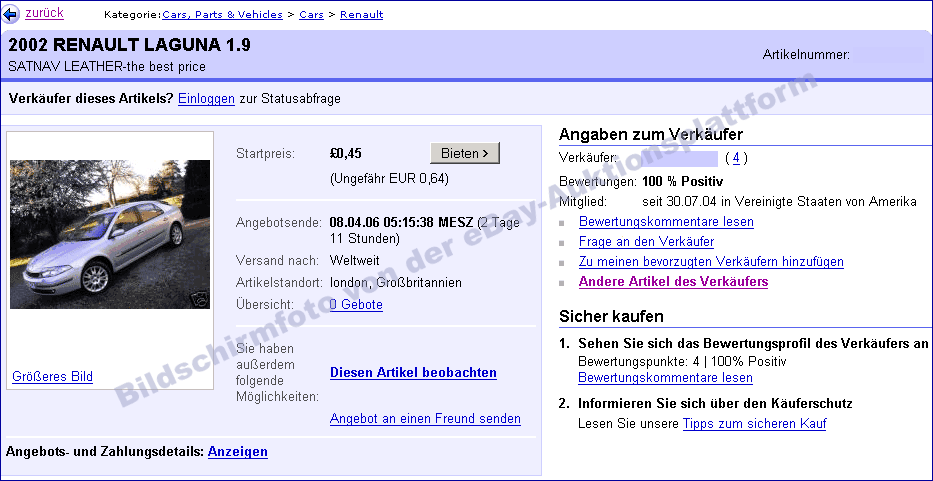This screenshot has width=933, height=481.
Task: Open the 0 Gebote bid overview
Action: click(x=356, y=305)
